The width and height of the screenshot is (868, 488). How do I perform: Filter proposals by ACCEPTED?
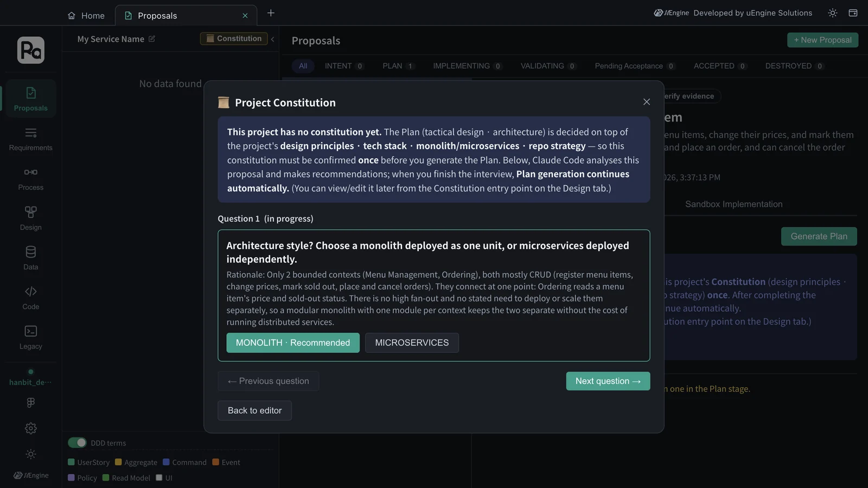coord(720,66)
